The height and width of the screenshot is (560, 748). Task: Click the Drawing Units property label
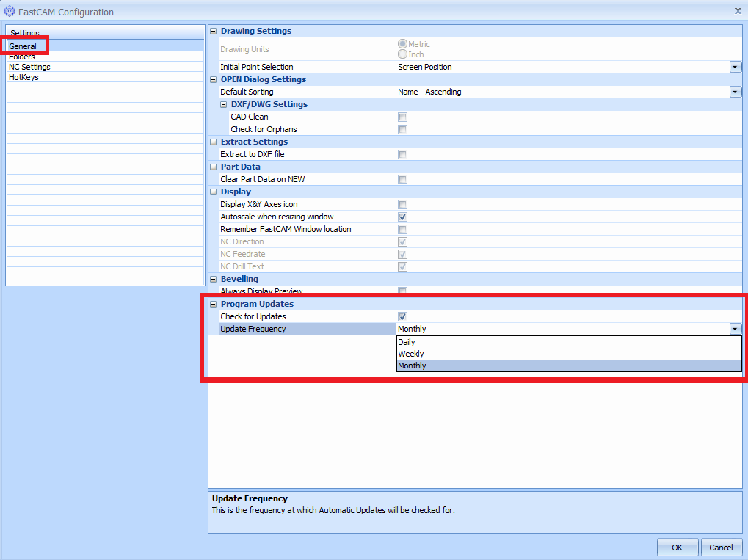click(244, 49)
